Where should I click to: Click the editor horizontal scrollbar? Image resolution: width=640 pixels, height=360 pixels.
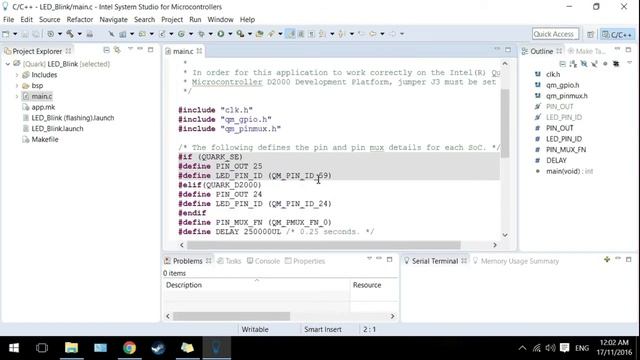coord(324,245)
